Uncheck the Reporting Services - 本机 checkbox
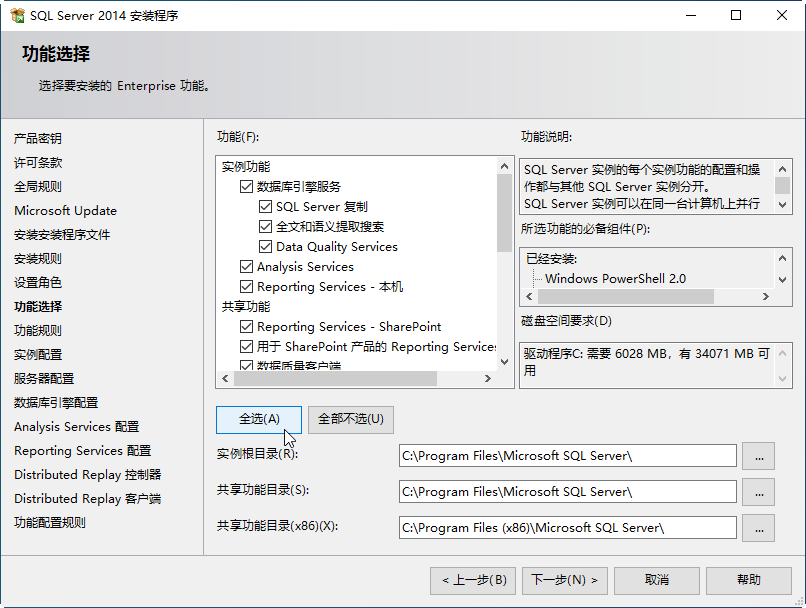Viewport: 806px width, 608px height. point(246,287)
